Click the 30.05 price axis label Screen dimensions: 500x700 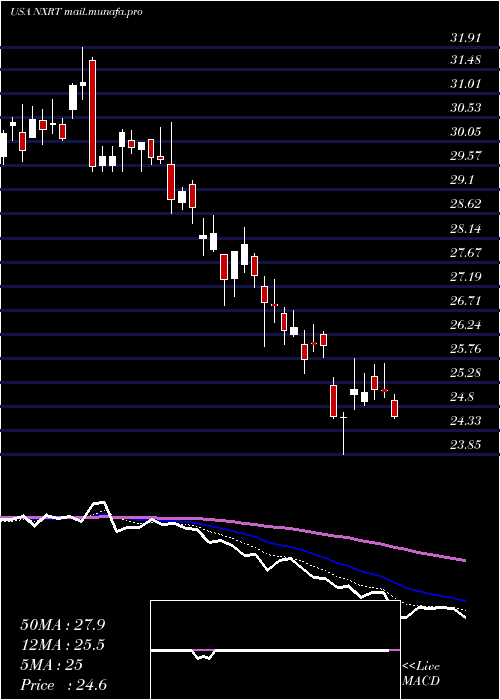tap(466, 132)
